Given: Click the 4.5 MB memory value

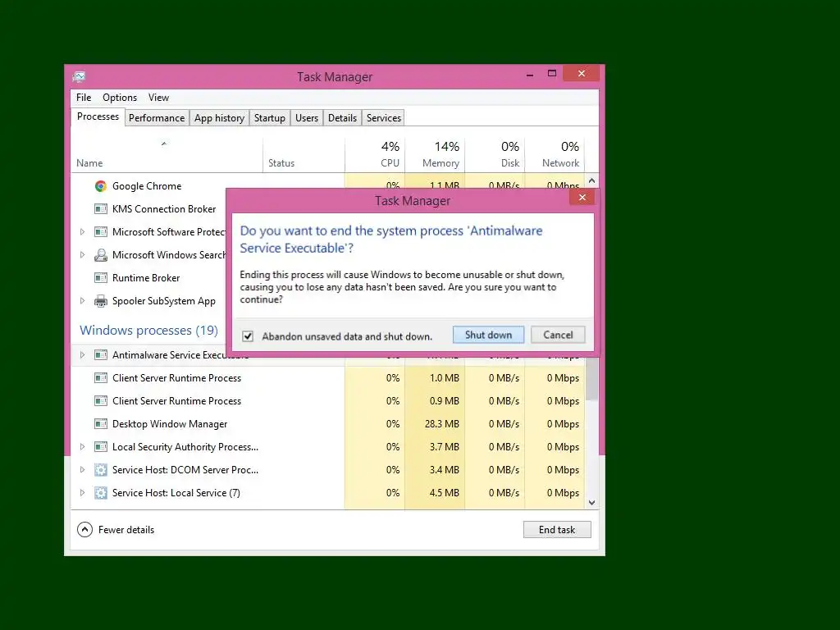Looking at the screenshot, I should [x=444, y=493].
